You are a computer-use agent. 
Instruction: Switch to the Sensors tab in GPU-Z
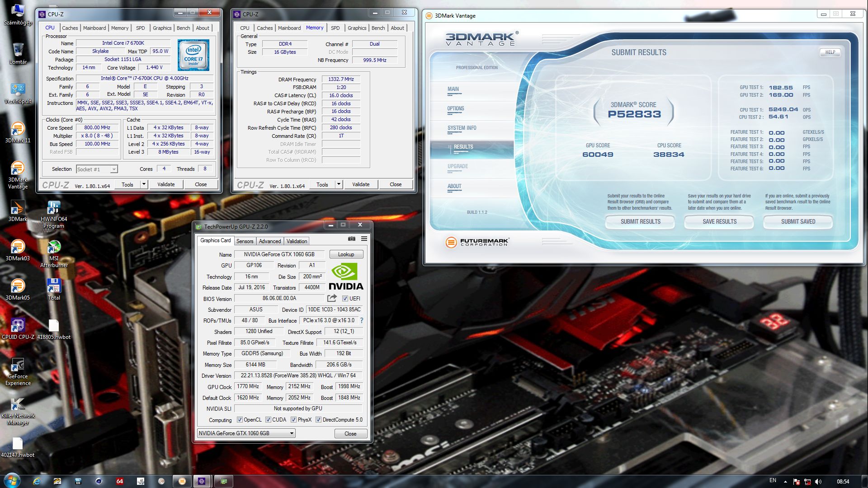pyautogui.click(x=245, y=241)
